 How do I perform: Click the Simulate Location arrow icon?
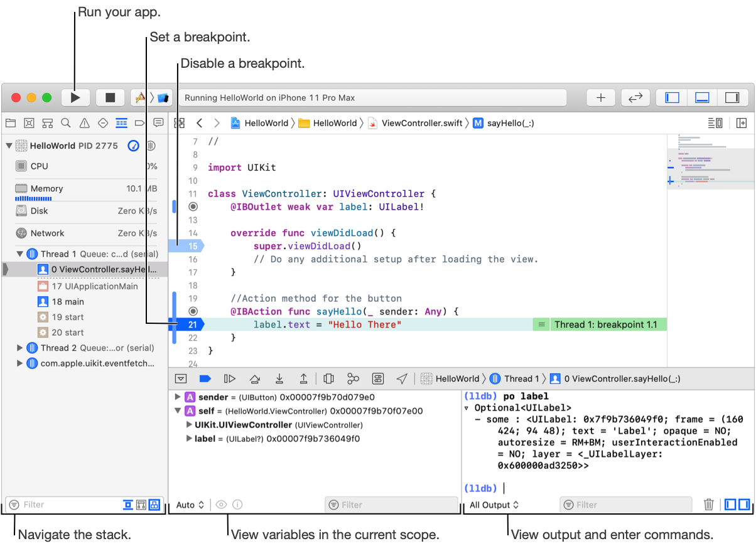pos(402,378)
